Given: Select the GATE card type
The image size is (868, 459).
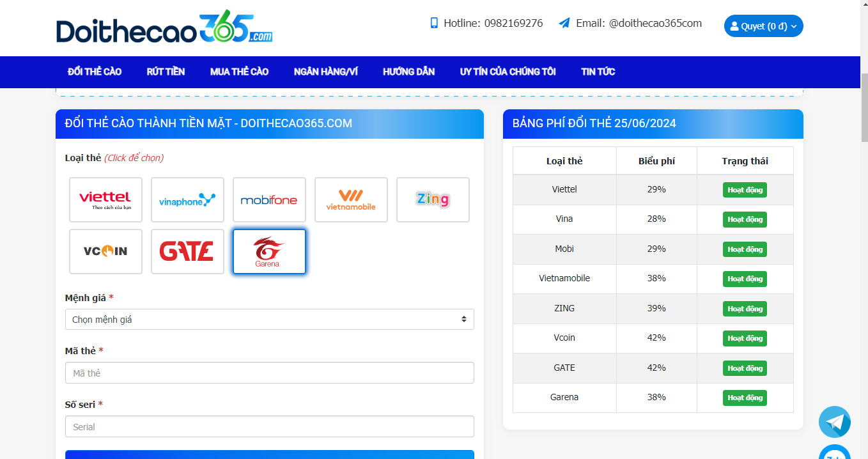Looking at the screenshot, I should click(187, 251).
